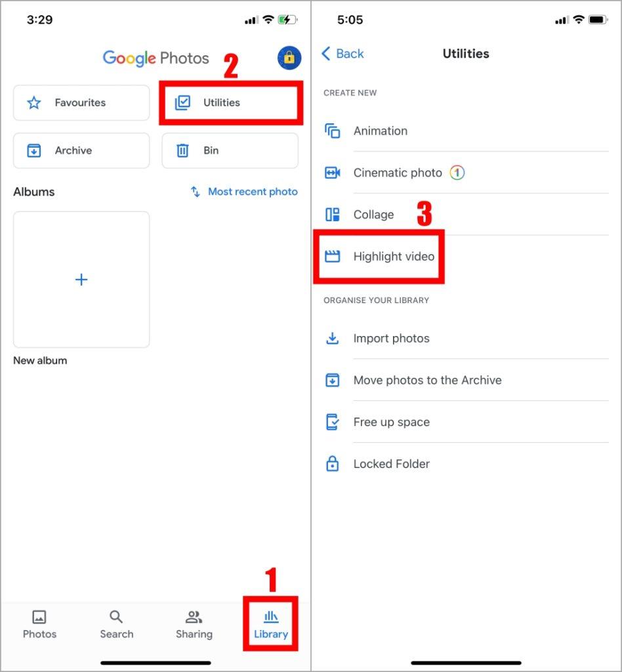Screen dimensions: 622x672
Task: Select Animation in Create New
Action: [466, 131]
